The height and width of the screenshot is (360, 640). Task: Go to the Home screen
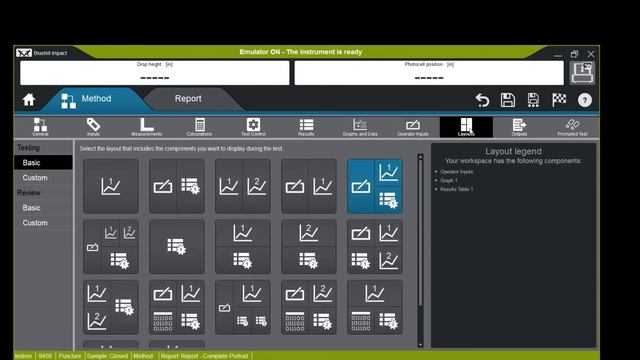coord(29,100)
